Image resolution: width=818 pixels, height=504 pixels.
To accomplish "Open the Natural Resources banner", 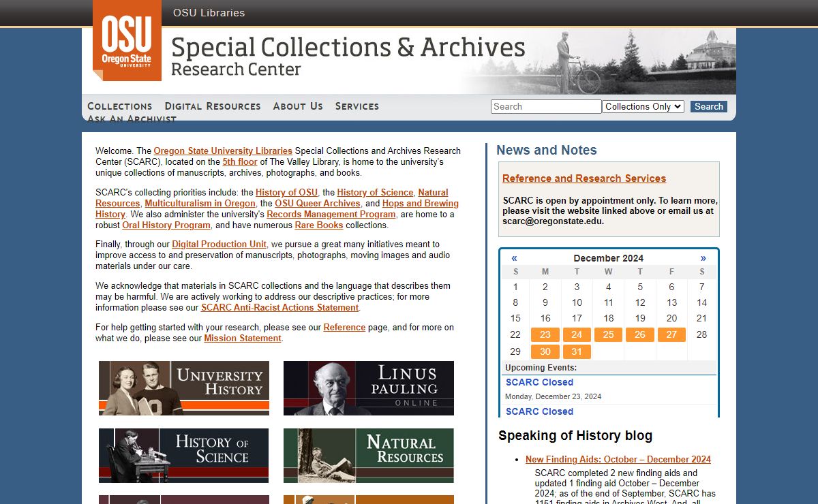I will tap(369, 456).
